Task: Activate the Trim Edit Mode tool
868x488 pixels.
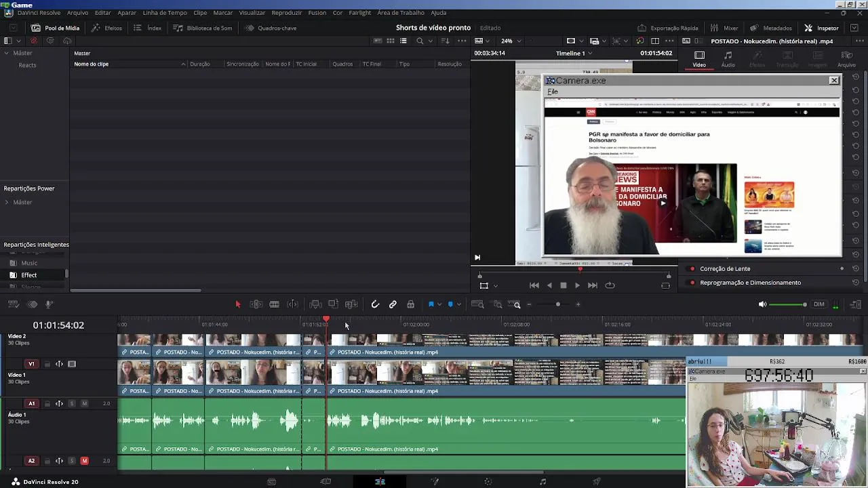Action: click(x=256, y=304)
